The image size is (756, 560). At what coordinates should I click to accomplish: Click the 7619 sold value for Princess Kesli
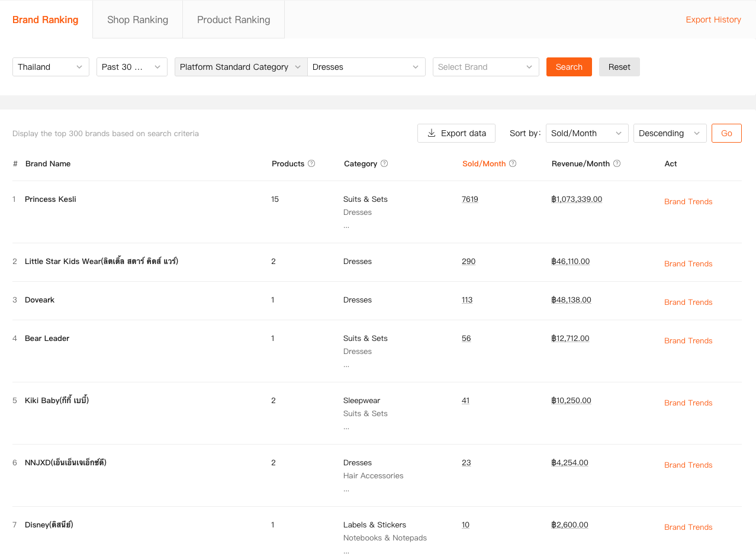(470, 199)
